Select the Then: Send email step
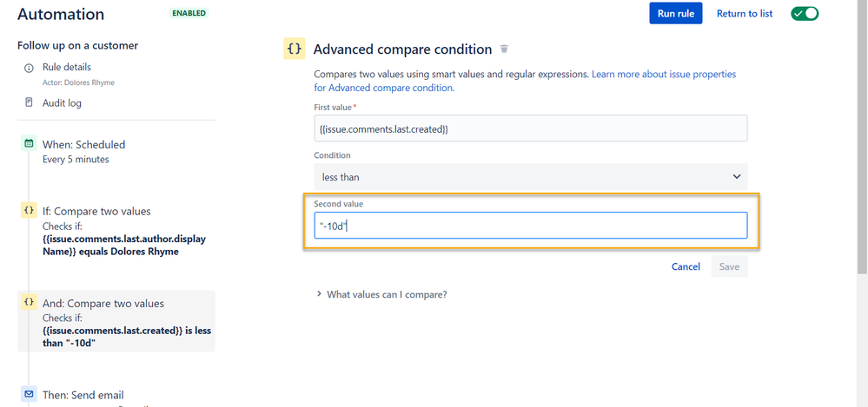 point(83,395)
